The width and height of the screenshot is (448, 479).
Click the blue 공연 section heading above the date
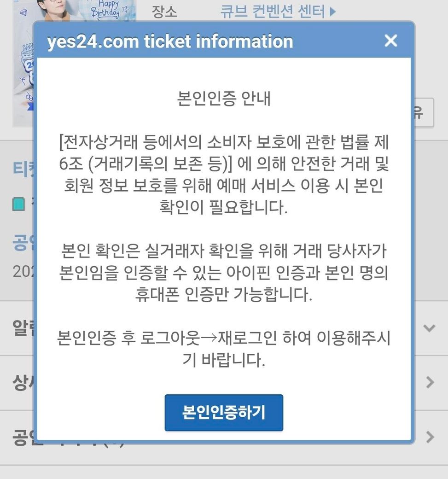23,243
